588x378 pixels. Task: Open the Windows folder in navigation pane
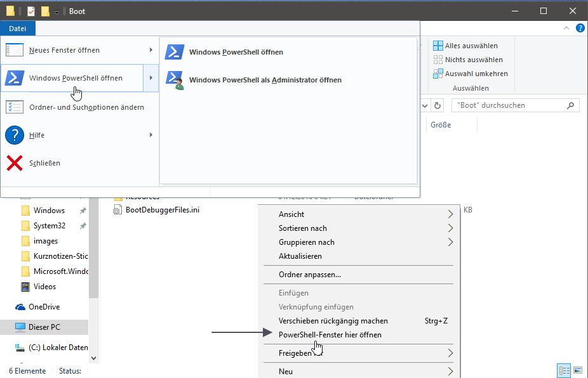49,211
